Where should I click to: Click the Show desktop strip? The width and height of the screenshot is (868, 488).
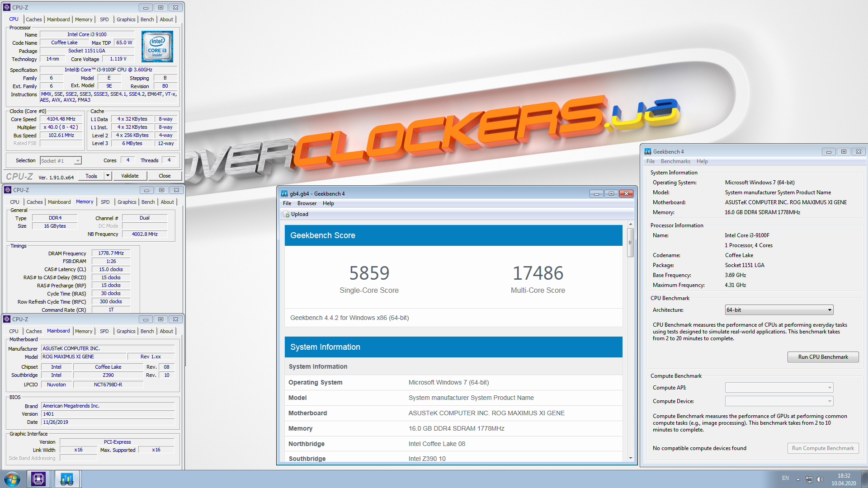864,479
